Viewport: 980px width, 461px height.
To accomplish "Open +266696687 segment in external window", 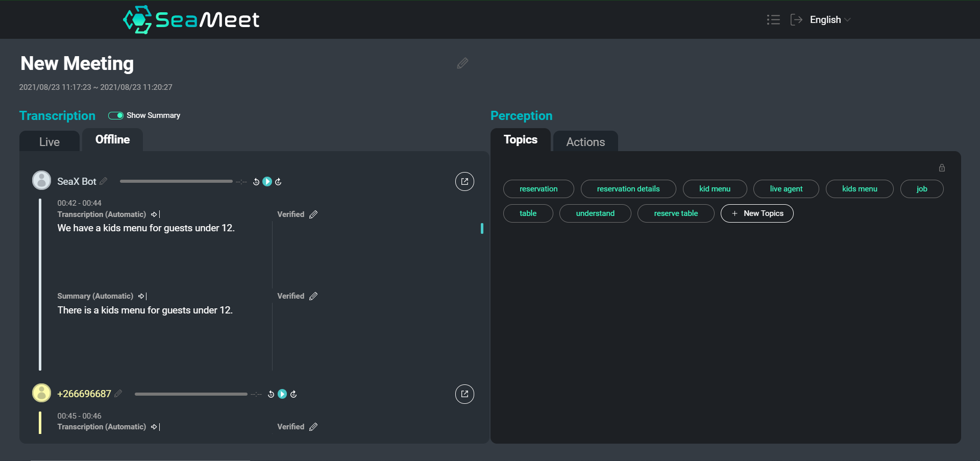I will (464, 394).
